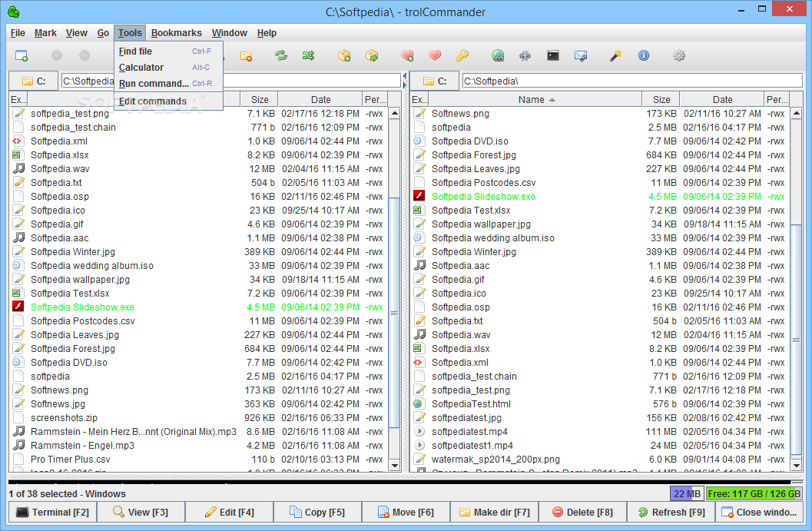
Task: Open a new window with the toolbar icon
Action: 22,55
